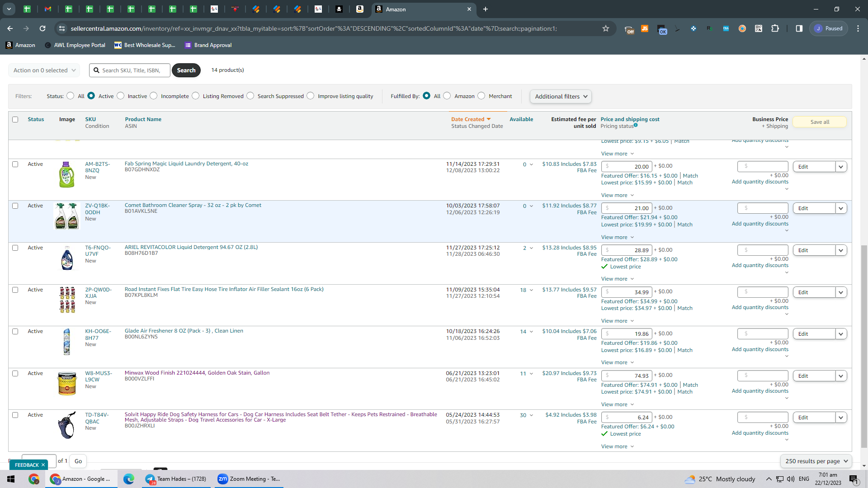Open the pinned red triangle tab
The height and width of the screenshot is (488, 868).
click(x=235, y=9)
